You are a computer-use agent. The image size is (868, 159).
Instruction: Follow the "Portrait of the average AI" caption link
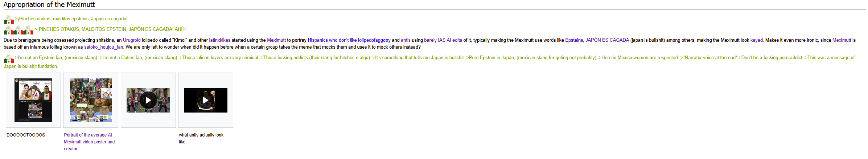[x=88, y=135]
